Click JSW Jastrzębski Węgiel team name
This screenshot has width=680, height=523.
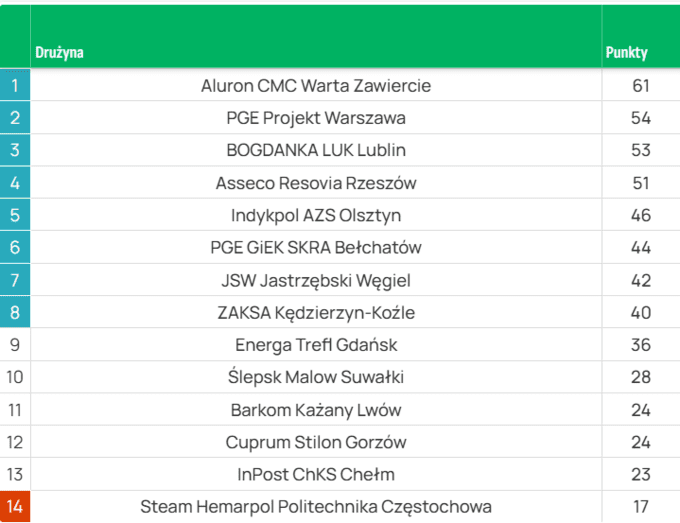coord(316,280)
